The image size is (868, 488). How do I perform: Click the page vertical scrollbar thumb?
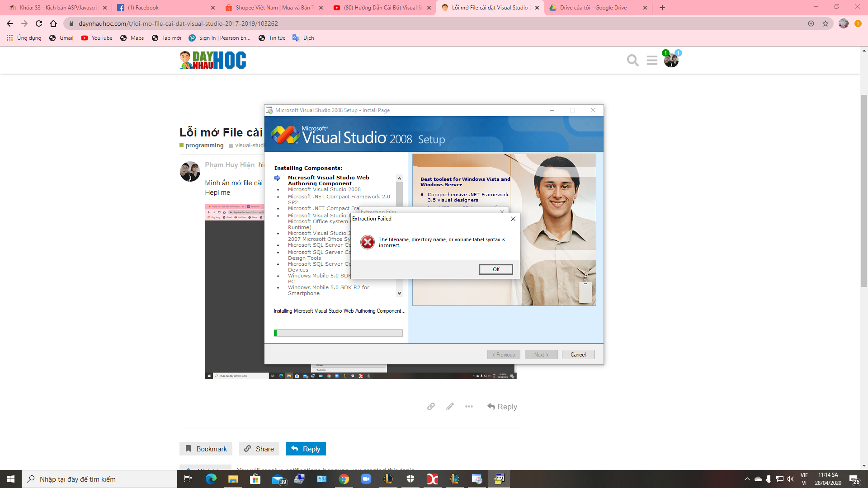[864, 191]
